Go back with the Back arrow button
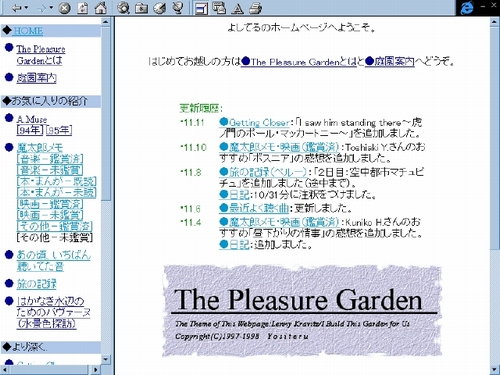 pyautogui.click(x=16, y=8)
